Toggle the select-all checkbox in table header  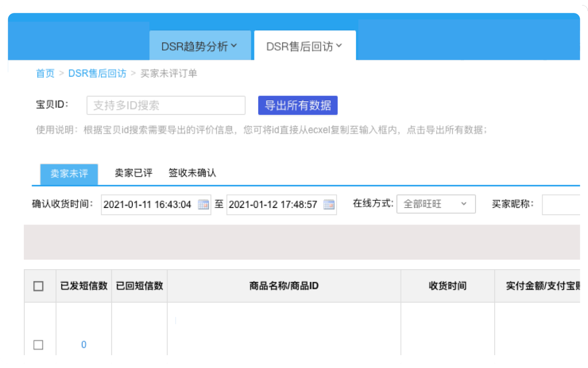39,286
